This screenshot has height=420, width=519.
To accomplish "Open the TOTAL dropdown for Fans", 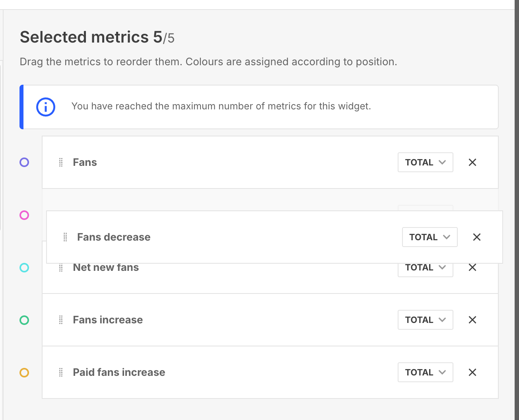I will pyautogui.click(x=425, y=162).
